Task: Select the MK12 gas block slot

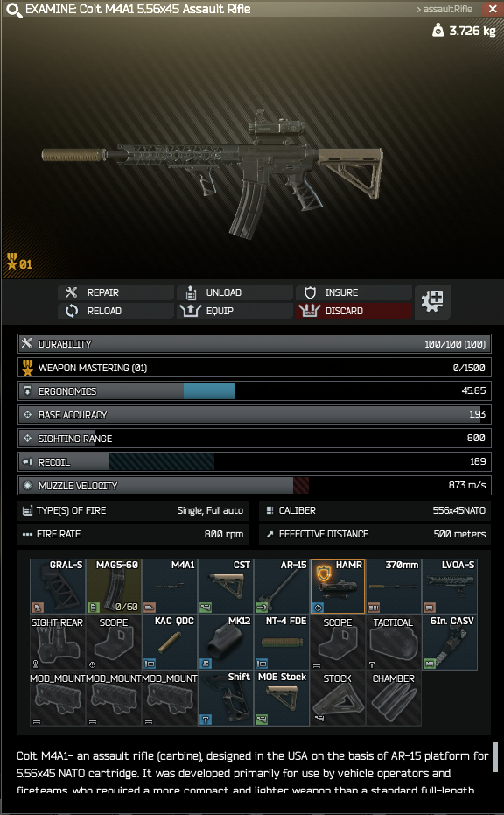Action: point(226,643)
